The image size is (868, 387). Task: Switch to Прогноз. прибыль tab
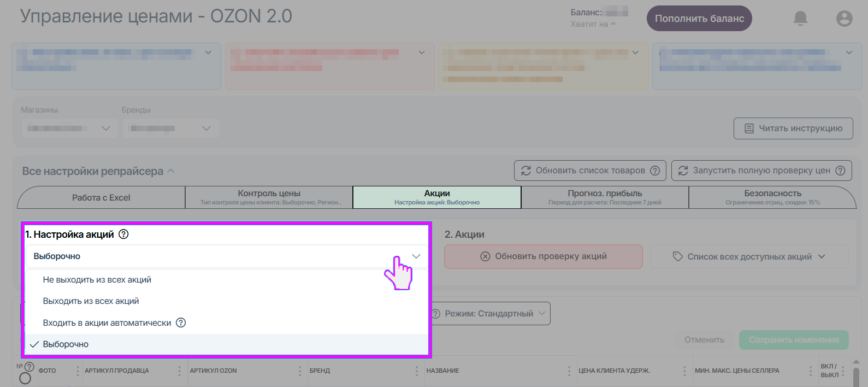(605, 197)
